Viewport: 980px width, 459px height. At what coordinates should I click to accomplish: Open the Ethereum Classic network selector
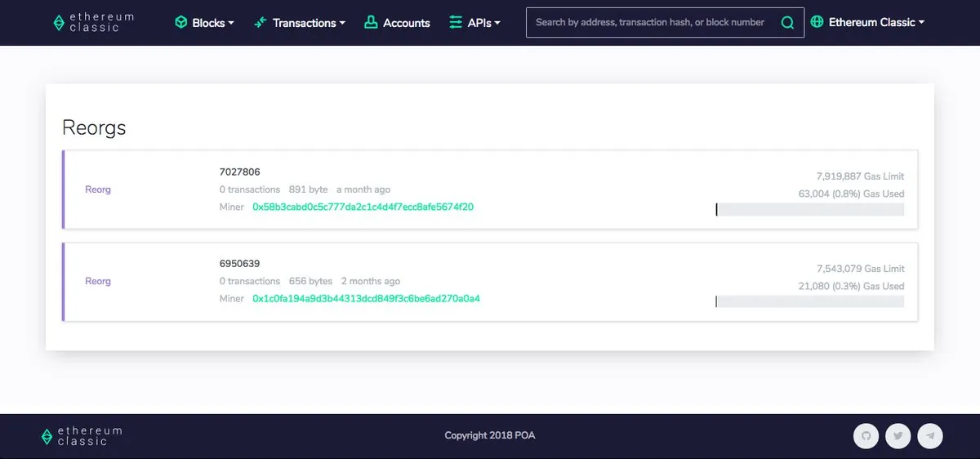pos(868,23)
